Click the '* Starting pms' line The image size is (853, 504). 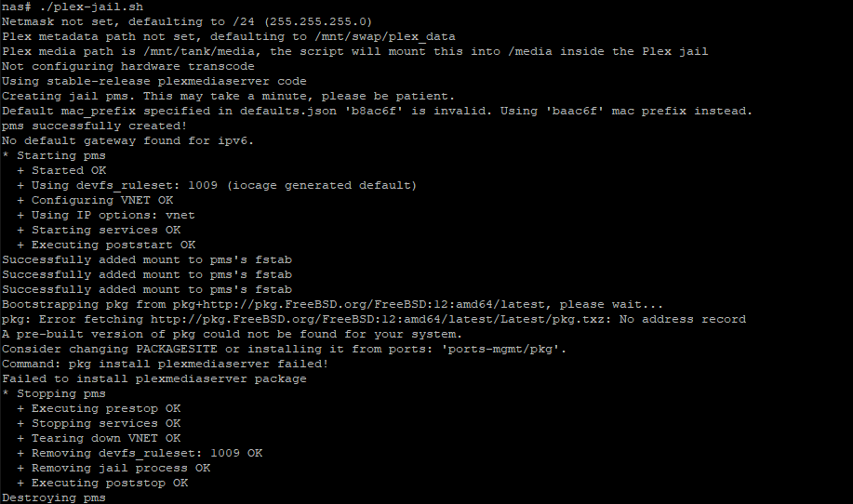pos(54,155)
